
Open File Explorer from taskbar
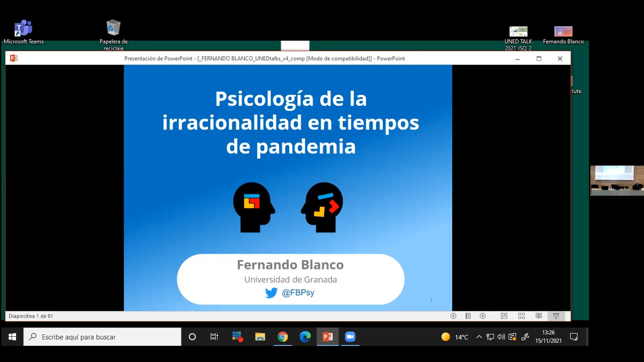coord(260,337)
